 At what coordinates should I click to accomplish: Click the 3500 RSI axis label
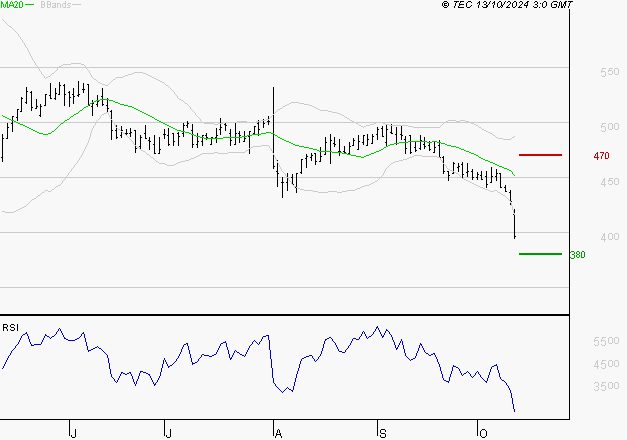[606, 386]
